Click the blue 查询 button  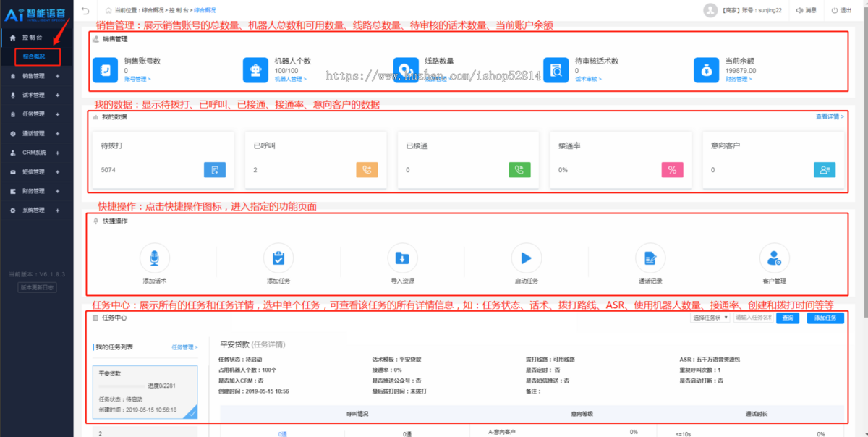(x=788, y=318)
